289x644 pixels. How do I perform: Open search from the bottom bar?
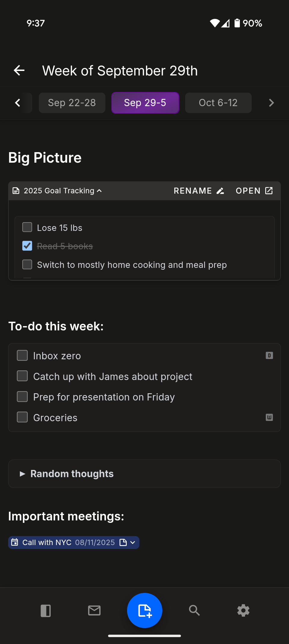coord(194,611)
